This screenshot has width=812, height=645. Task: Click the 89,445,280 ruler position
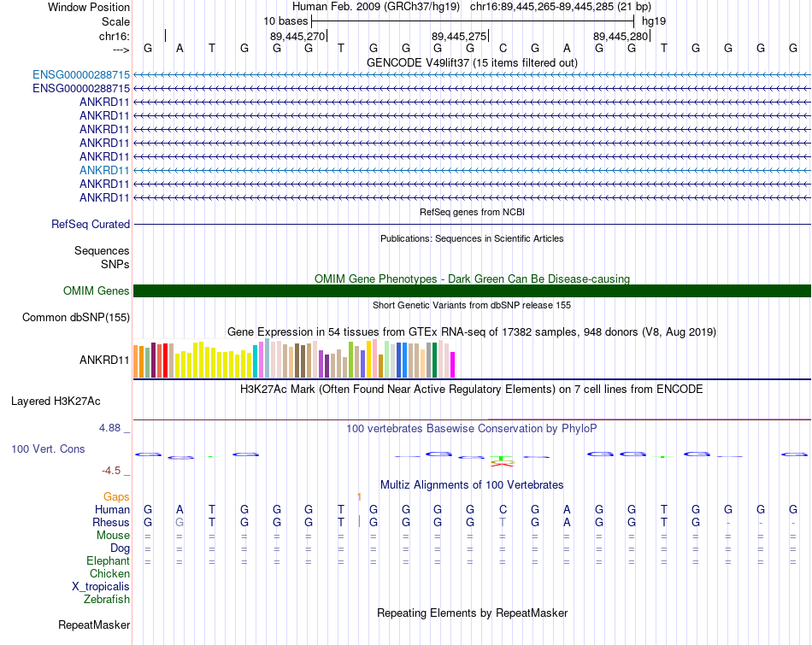click(x=621, y=36)
